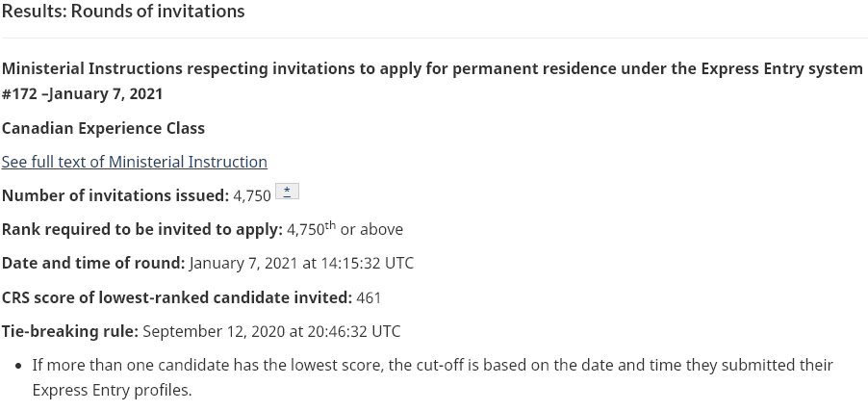This screenshot has height=411, width=868.
Task: Click the '#172 – January 7, 2021' text
Action: click(x=82, y=93)
